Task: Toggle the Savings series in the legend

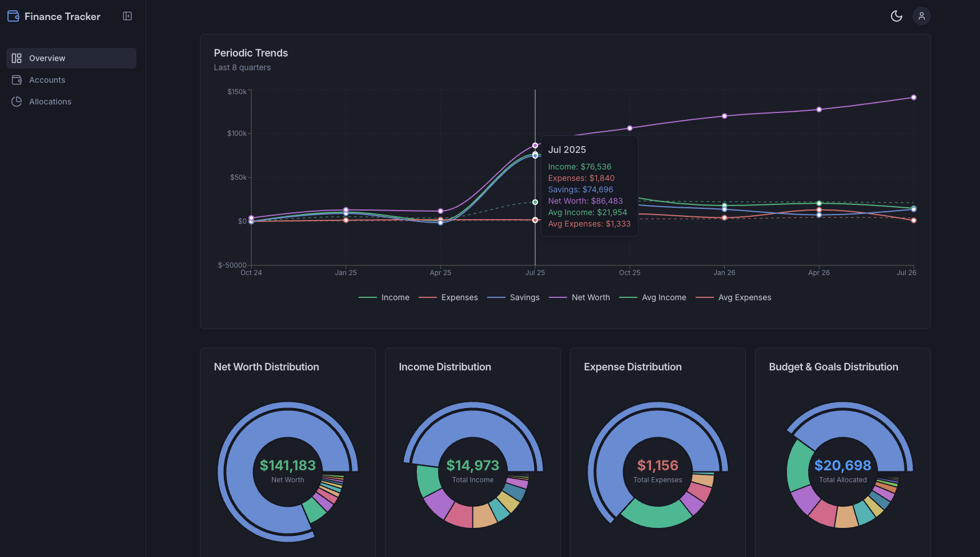Action: [513, 297]
